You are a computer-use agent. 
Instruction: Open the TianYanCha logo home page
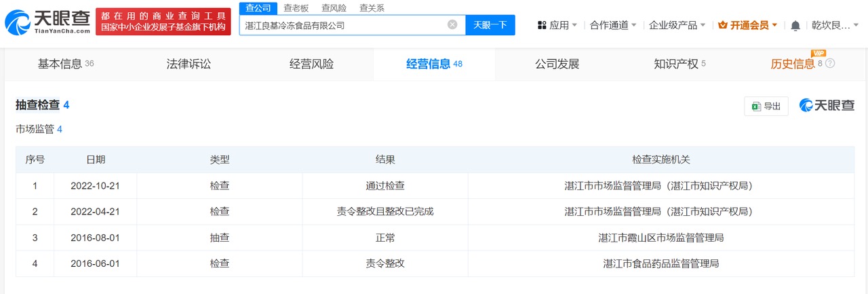pyautogui.click(x=47, y=22)
